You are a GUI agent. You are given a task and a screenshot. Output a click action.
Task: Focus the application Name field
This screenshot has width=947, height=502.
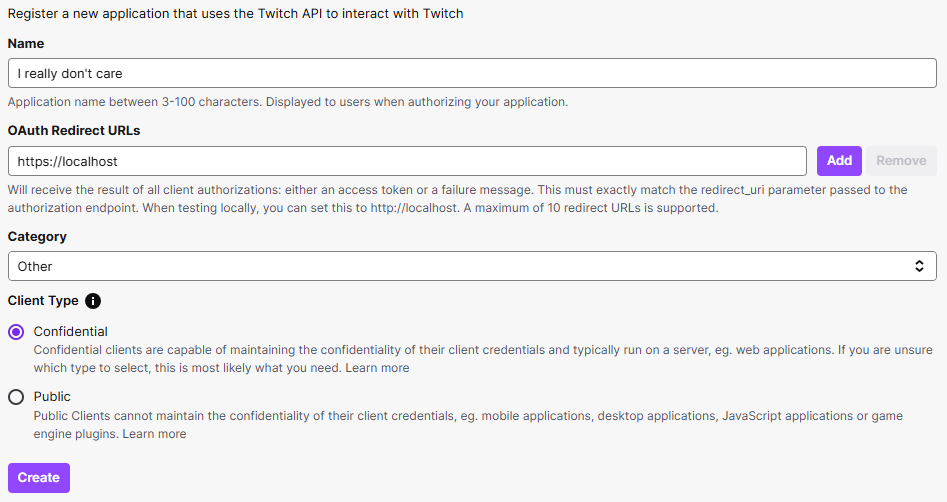472,73
